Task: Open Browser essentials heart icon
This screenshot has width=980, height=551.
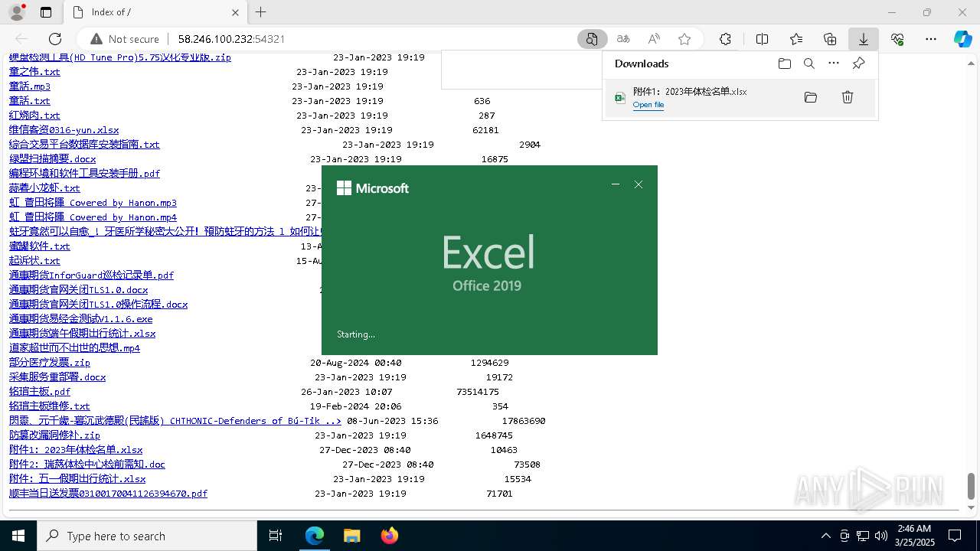Action: [897, 39]
